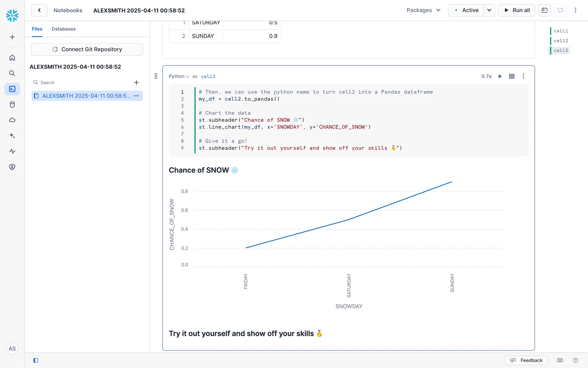Open the keyboard shortcuts icon
Screen dimensions: 588x368
[x=560, y=360]
